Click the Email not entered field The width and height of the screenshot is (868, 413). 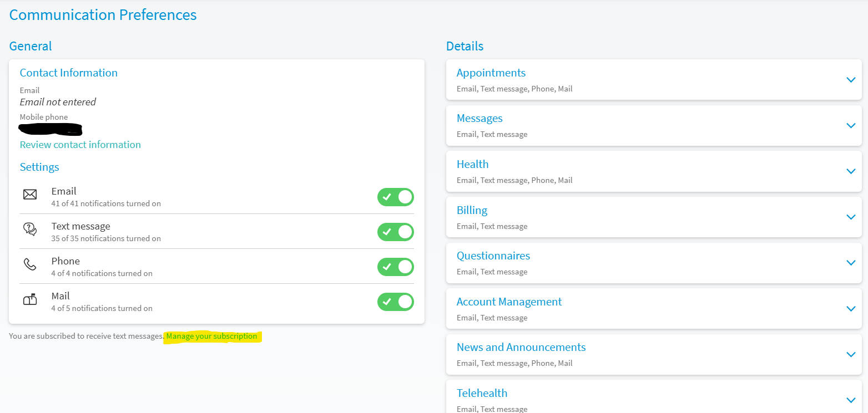pyautogui.click(x=58, y=102)
